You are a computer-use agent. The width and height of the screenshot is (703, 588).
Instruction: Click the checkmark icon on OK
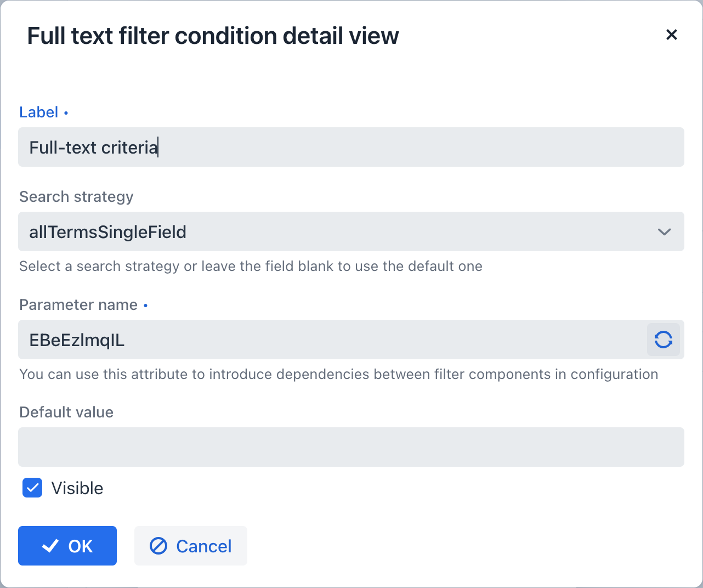point(50,546)
